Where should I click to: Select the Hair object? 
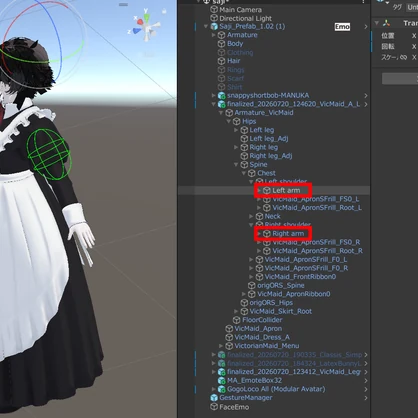pos(233,61)
